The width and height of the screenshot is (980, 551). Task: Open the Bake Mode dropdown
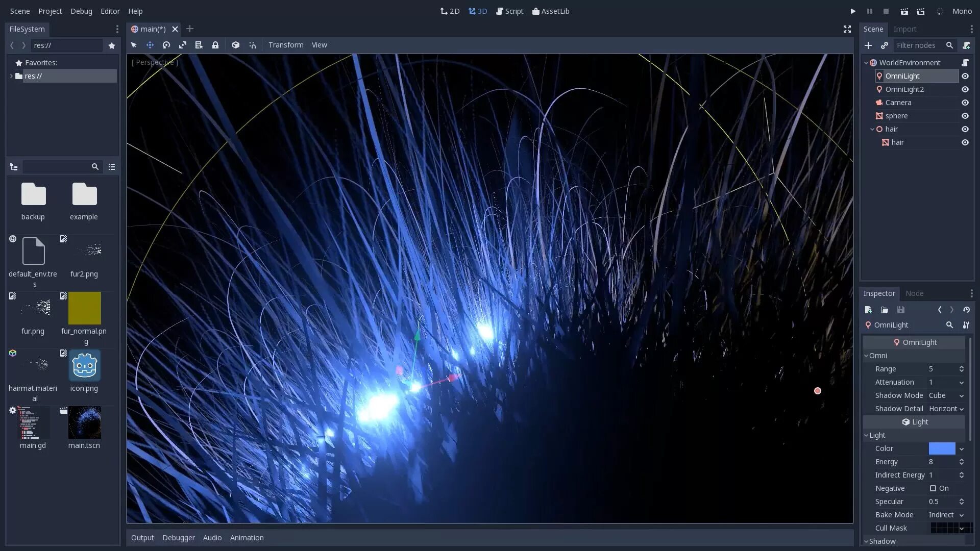pyautogui.click(x=946, y=515)
